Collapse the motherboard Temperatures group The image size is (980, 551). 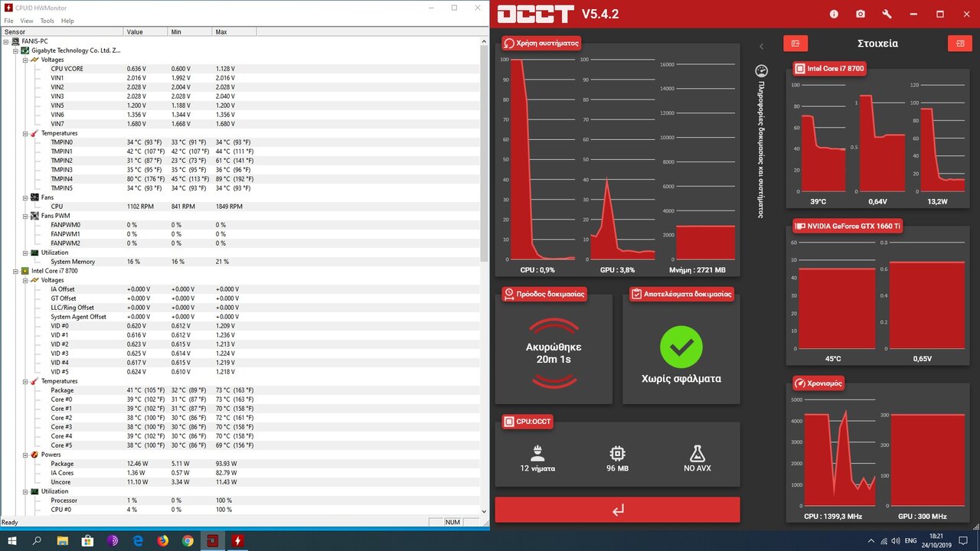pyautogui.click(x=24, y=133)
